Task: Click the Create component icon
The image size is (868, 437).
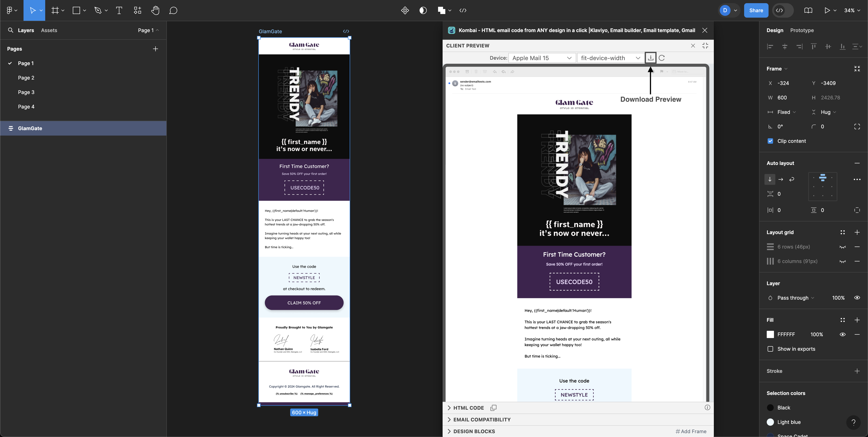Action: [405, 10]
